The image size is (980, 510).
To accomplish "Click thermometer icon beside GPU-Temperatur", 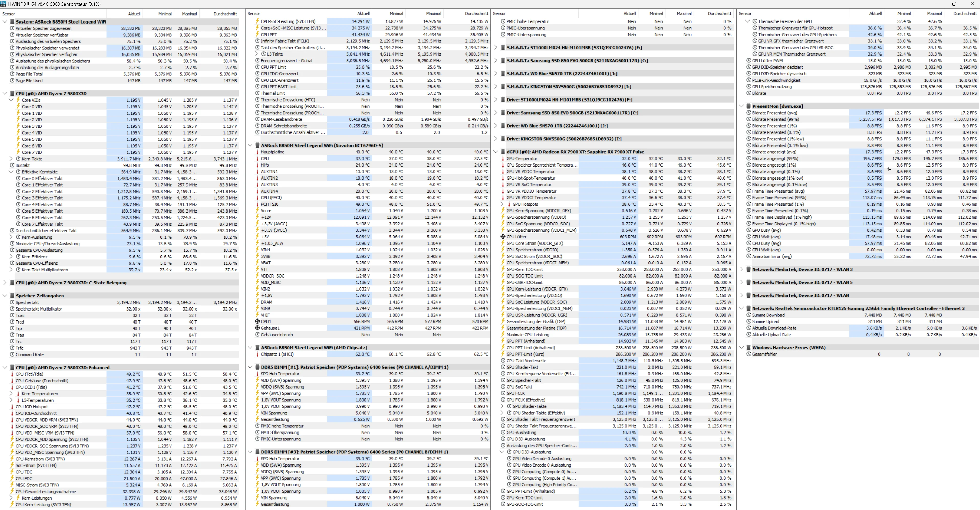I will [503, 159].
